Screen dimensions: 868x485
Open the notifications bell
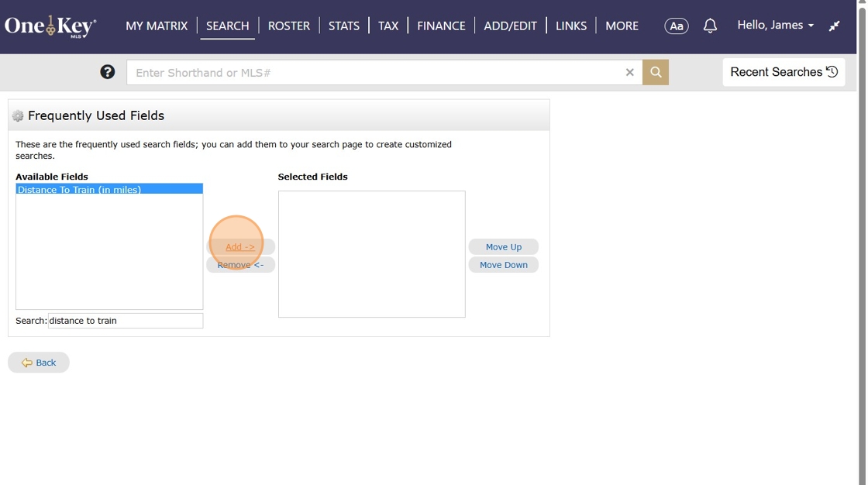tap(710, 26)
